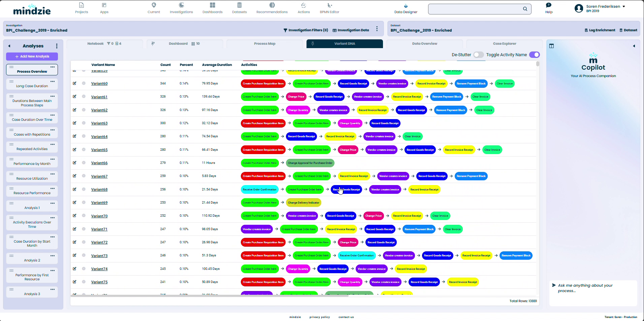
Task: Open Soren Frederiksen user dropdown
Action: click(623, 6)
